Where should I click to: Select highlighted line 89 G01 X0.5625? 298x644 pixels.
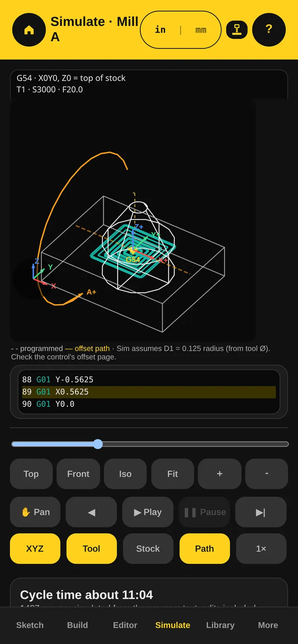coord(149,392)
